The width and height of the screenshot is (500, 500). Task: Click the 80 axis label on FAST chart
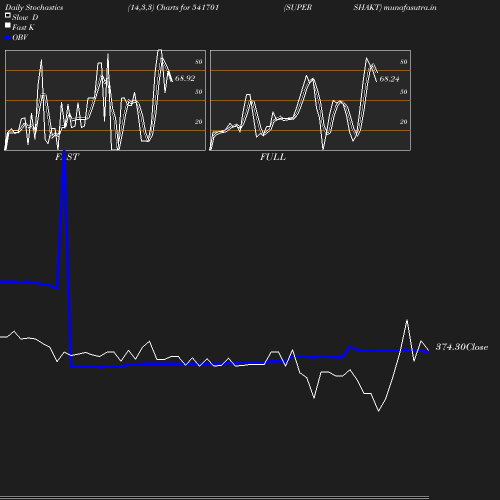(x=198, y=62)
